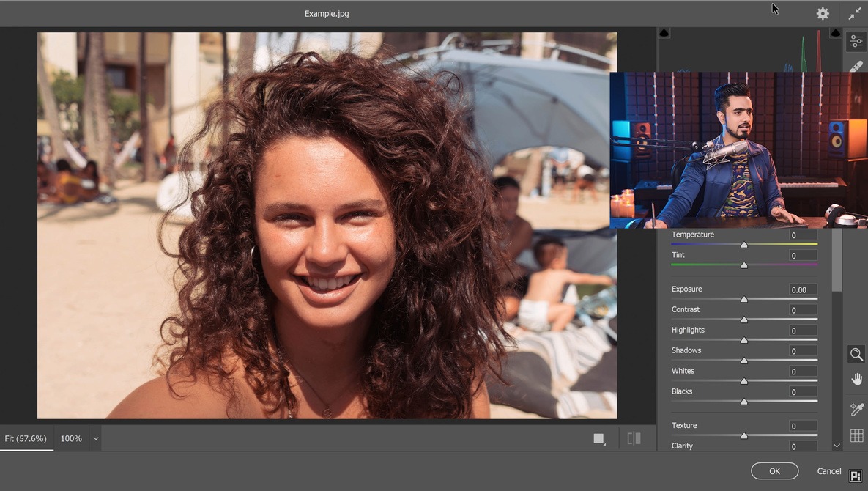Select the Zoom magnifier tool
This screenshot has width=868, height=491.
[x=856, y=355]
